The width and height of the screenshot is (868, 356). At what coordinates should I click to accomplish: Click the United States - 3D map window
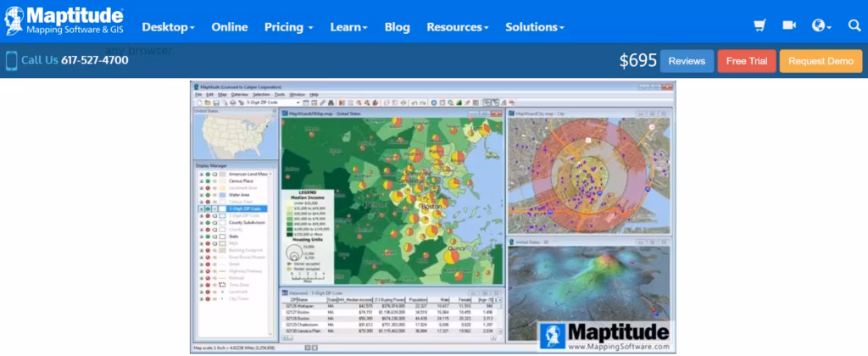pos(588,292)
